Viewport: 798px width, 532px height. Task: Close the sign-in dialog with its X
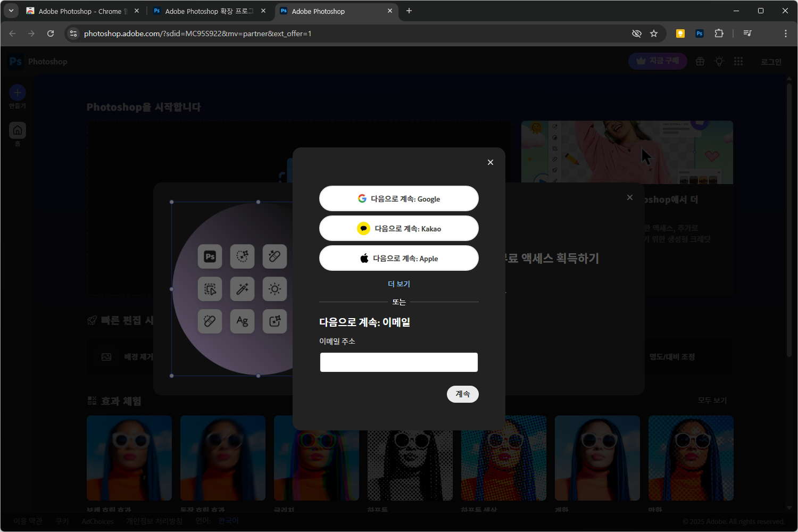pyautogui.click(x=491, y=162)
